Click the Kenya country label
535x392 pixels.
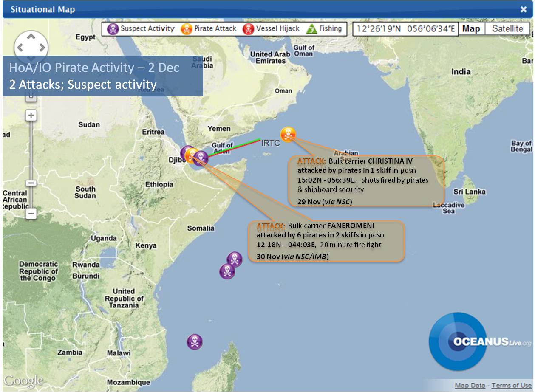pyautogui.click(x=146, y=245)
